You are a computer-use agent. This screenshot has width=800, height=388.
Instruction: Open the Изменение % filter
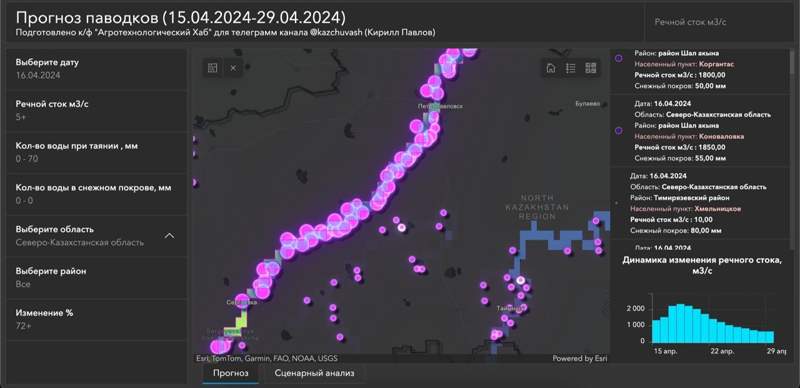(x=97, y=319)
